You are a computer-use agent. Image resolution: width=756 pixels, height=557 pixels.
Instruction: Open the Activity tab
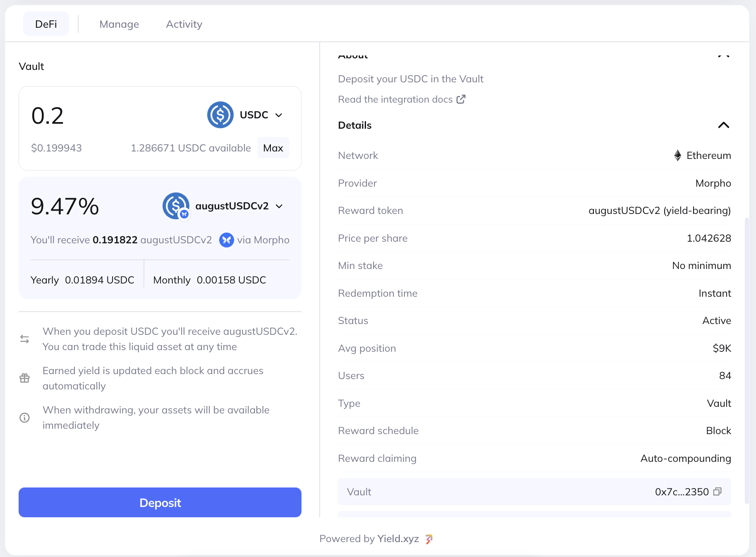184,24
